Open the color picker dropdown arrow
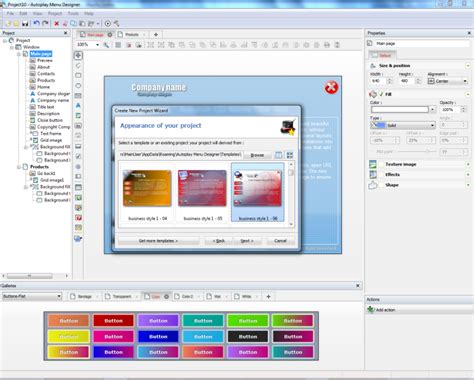 click(432, 109)
